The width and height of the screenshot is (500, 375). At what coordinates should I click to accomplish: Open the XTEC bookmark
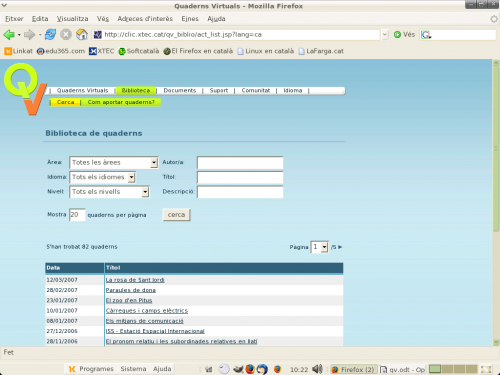101,51
